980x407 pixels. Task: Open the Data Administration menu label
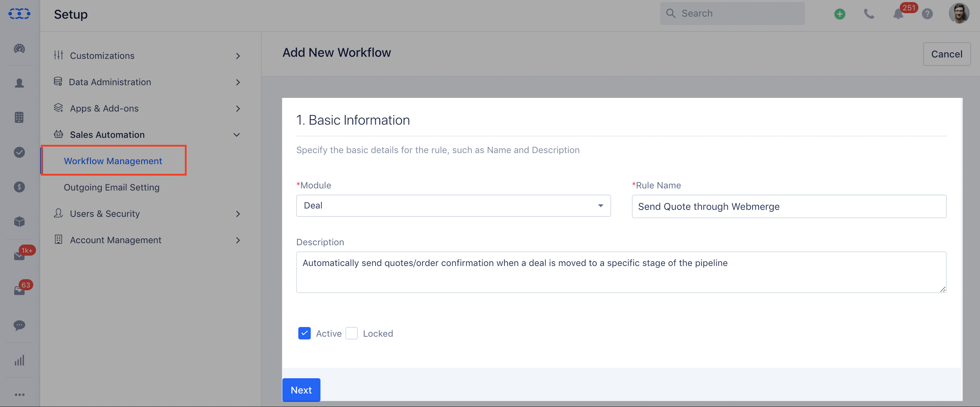(x=110, y=82)
